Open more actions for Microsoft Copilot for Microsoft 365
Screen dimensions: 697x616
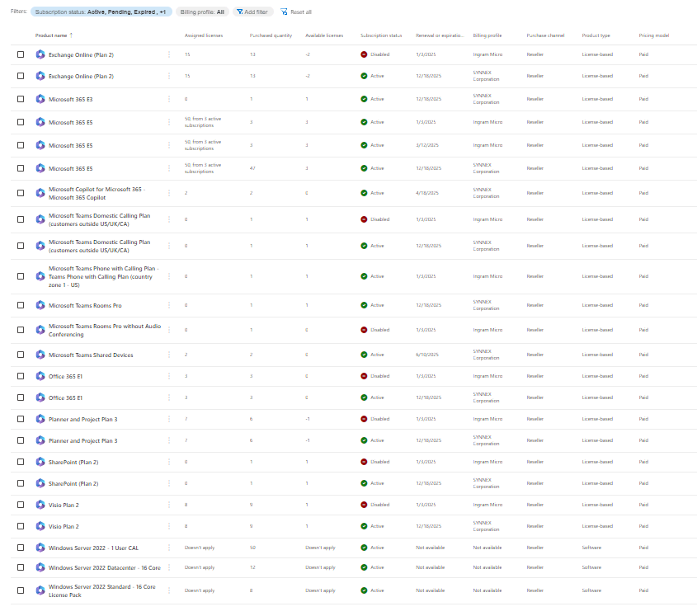point(169,193)
